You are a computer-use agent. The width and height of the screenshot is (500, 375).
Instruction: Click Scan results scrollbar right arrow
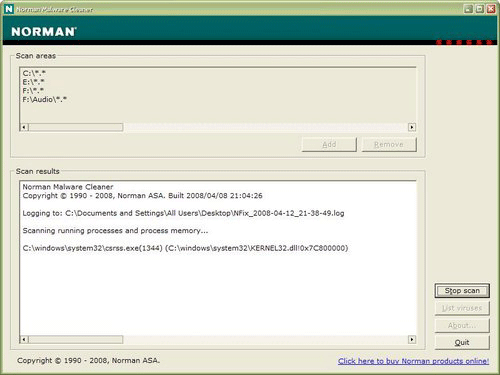click(412, 339)
